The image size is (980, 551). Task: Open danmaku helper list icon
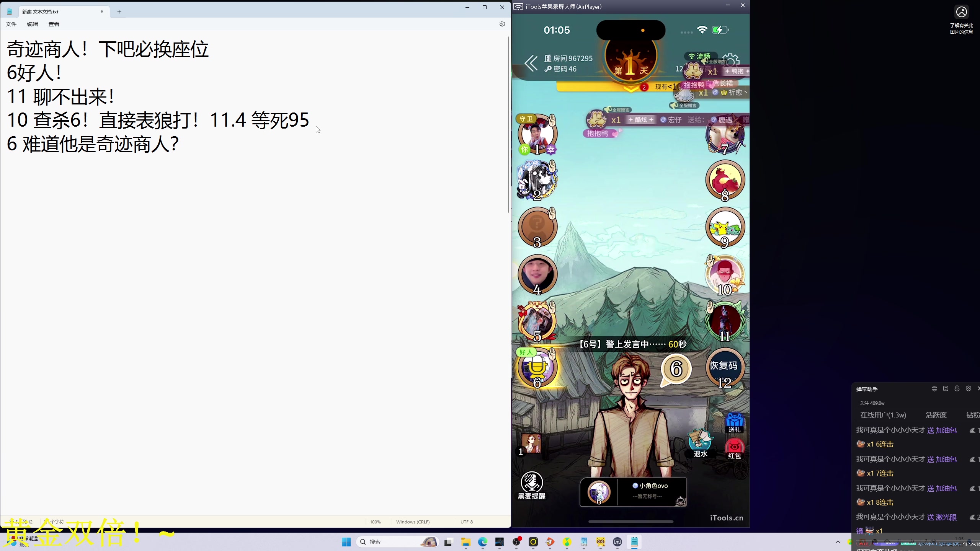point(946,389)
